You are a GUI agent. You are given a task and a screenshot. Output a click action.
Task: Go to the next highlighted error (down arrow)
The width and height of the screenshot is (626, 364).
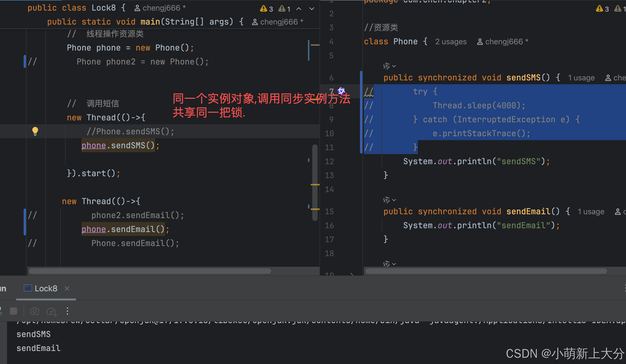(x=312, y=9)
